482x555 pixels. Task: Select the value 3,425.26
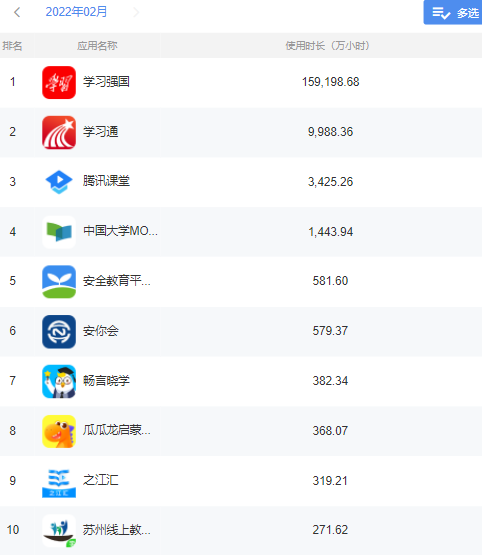(x=331, y=182)
